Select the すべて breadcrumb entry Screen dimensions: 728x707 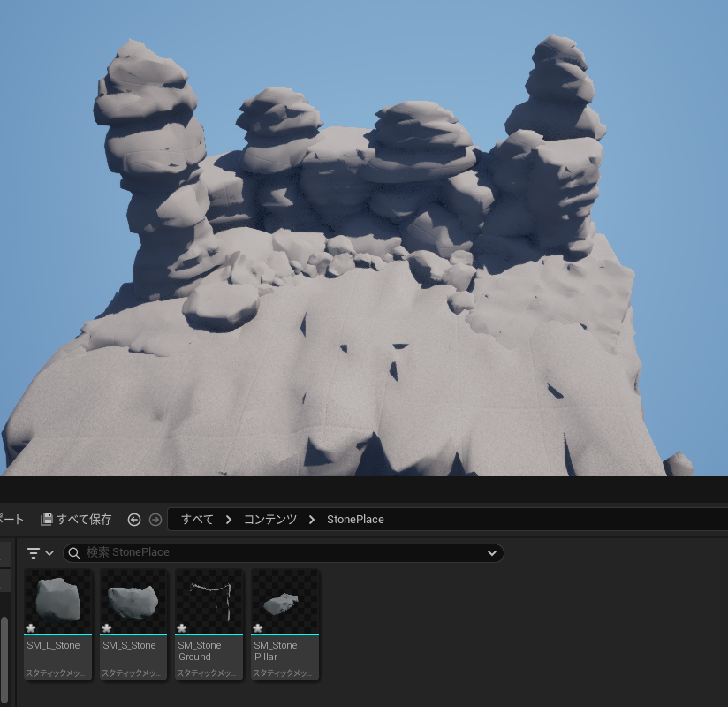195,520
